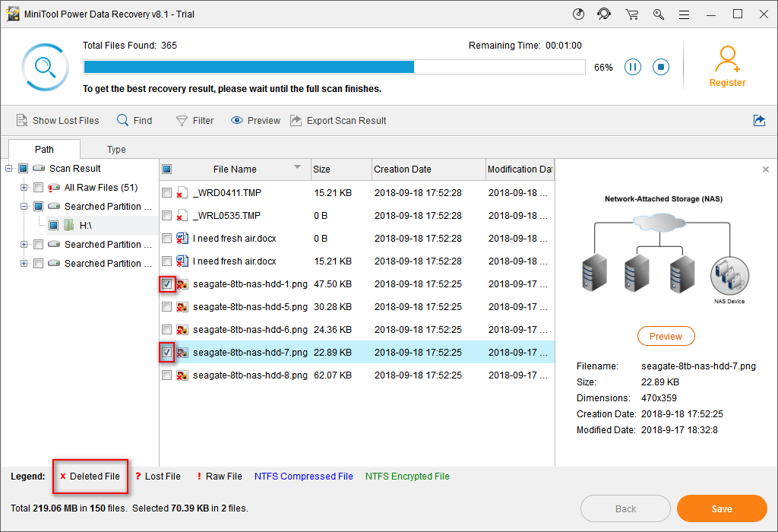Click the app logo in title bar
778x532 pixels.
point(14,14)
